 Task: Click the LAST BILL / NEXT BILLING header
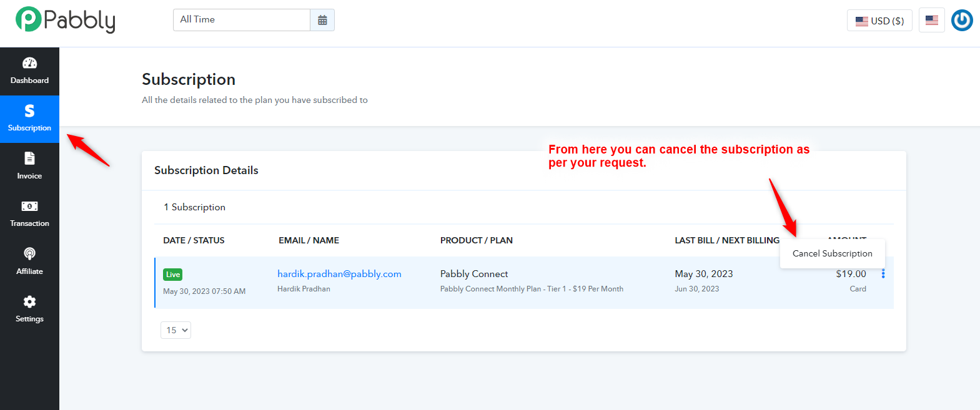[x=727, y=240]
